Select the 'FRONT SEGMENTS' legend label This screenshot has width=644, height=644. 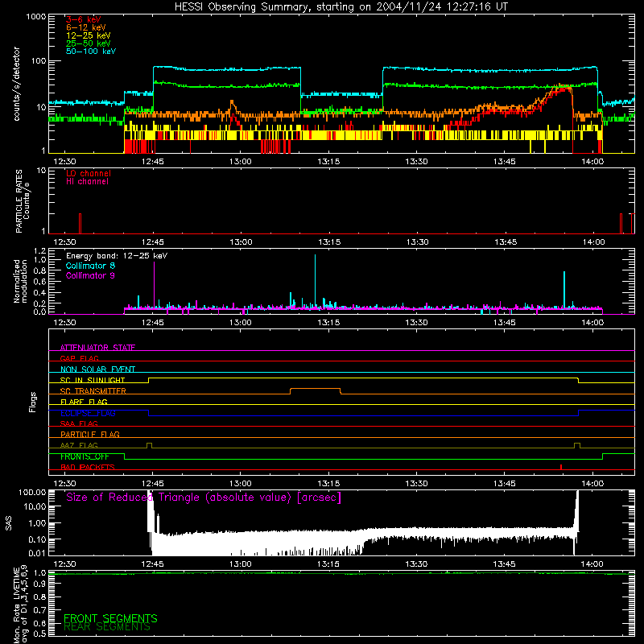[x=110, y=618]
